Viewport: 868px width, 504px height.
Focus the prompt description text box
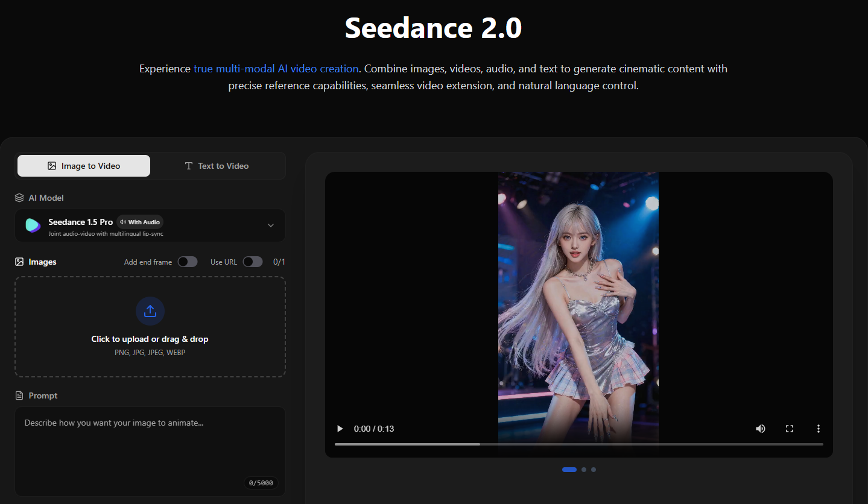coord(150,446)
